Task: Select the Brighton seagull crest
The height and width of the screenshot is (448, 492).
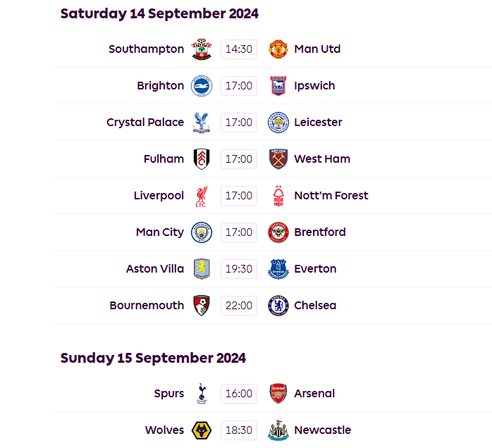Action: click(x=202, y=86)
